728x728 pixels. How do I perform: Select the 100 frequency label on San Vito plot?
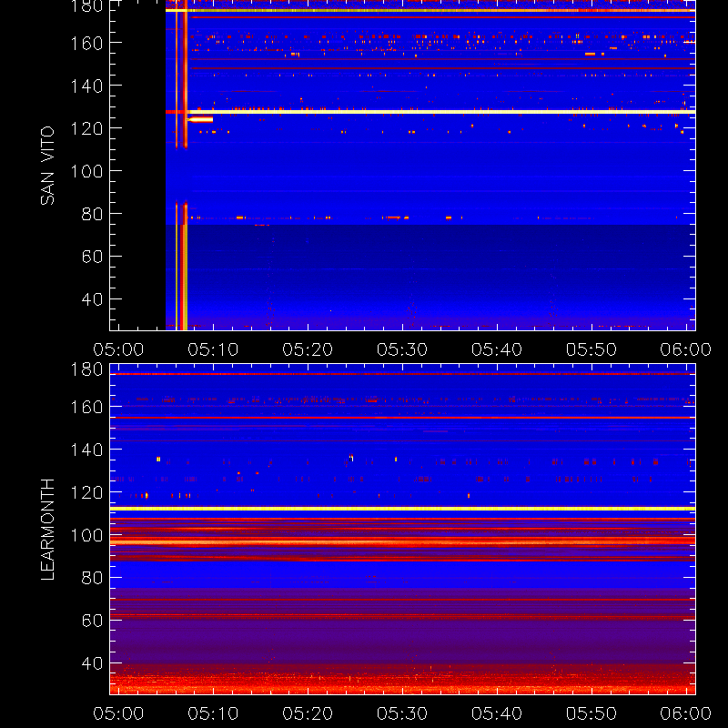click(86, 171)
